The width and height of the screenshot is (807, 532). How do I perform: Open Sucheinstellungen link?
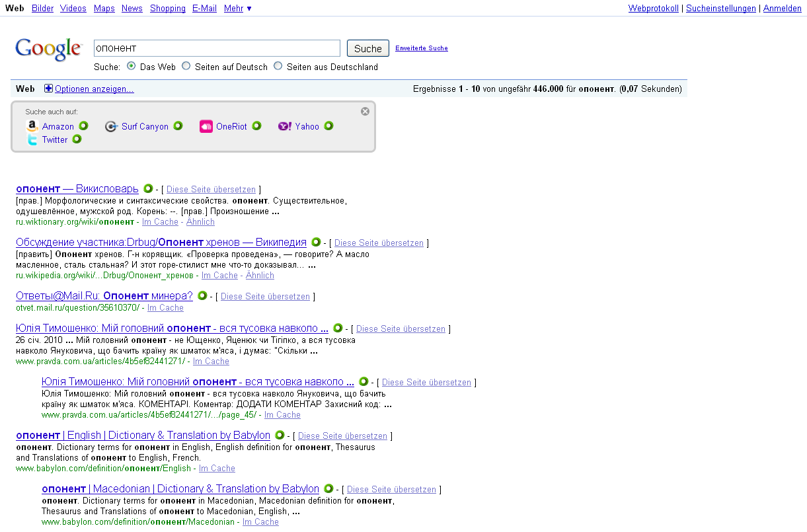click(x=721, y=8)
